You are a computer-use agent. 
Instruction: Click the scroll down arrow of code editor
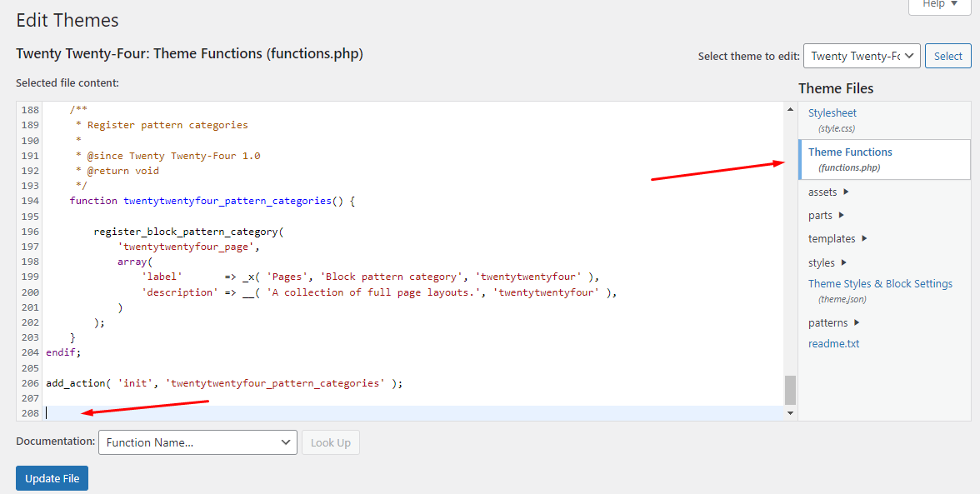click(x=790, y=413)
